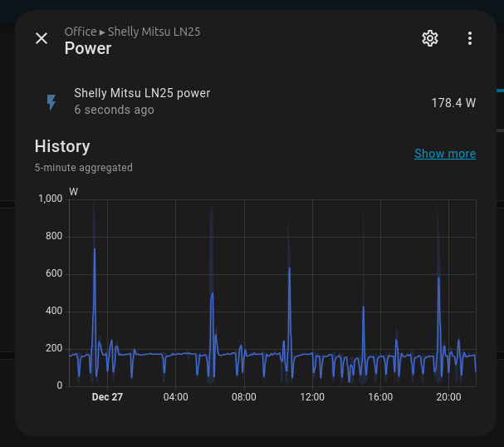Open entity settings via the gear icon

[x=429, y=38]
